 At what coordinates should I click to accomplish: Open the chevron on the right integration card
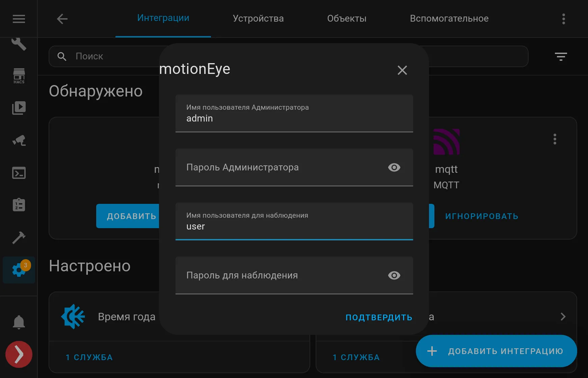pyautogui.click(x=563, y=317)
